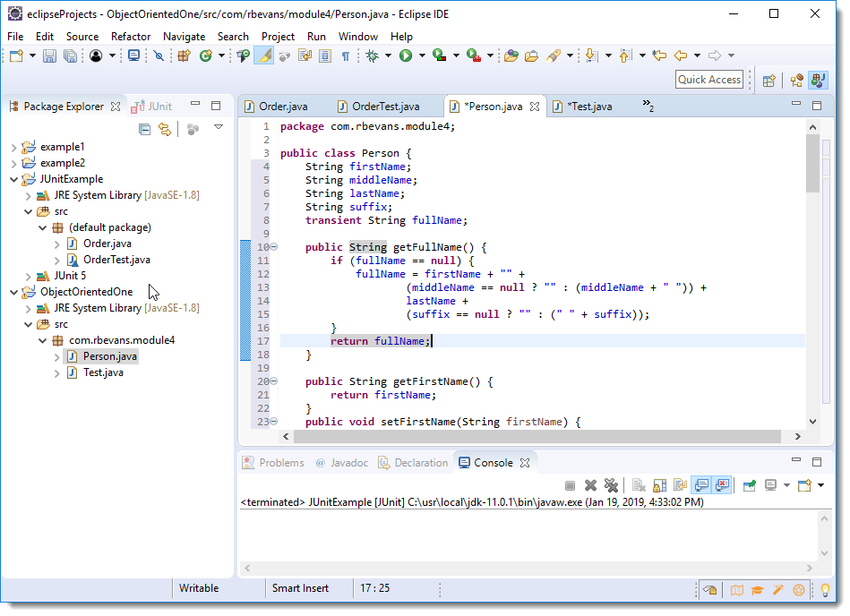Go Back using the yellow left arrow
Image resolution: width=850 pixels, height=616 pixels.
coord(681,56)
